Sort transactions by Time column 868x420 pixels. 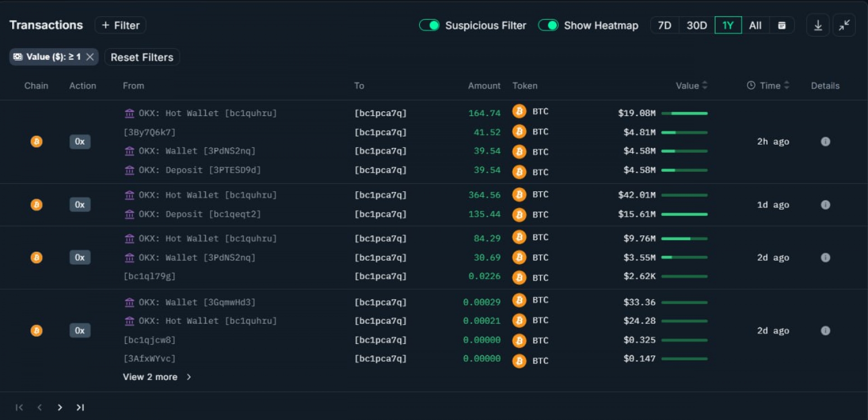click(769, 85)
